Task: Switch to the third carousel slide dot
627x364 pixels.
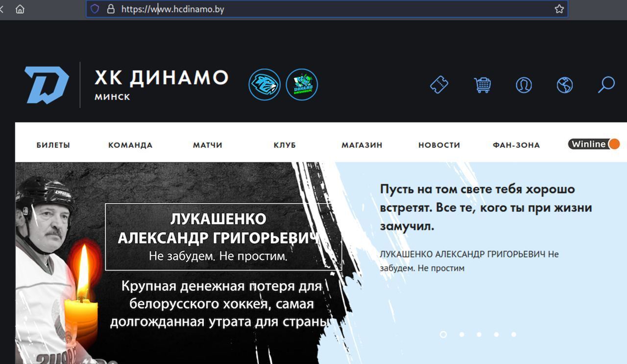Action: [x=479, y=335]
